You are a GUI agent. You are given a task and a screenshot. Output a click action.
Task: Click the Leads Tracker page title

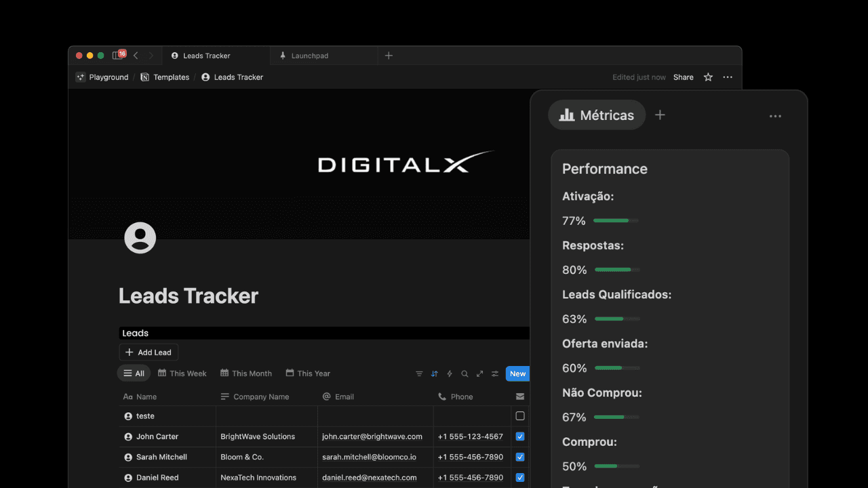[189, 296]
